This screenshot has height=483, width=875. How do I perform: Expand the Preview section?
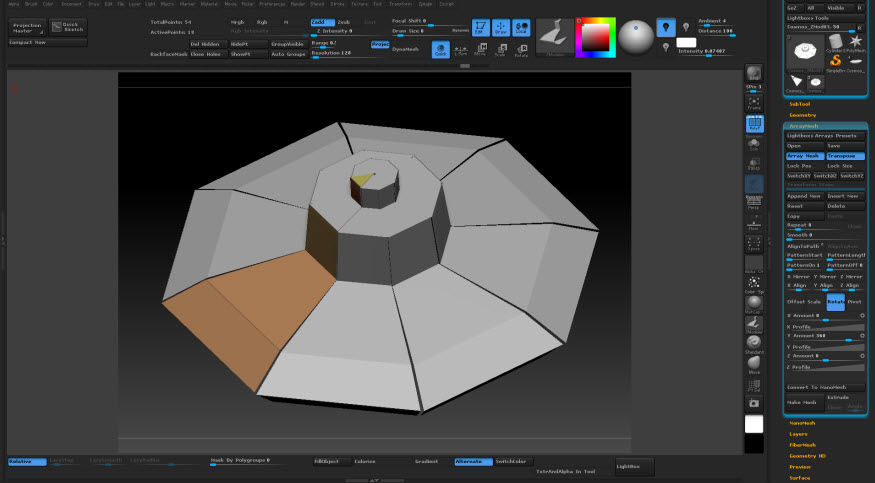(x=800, y=467)
